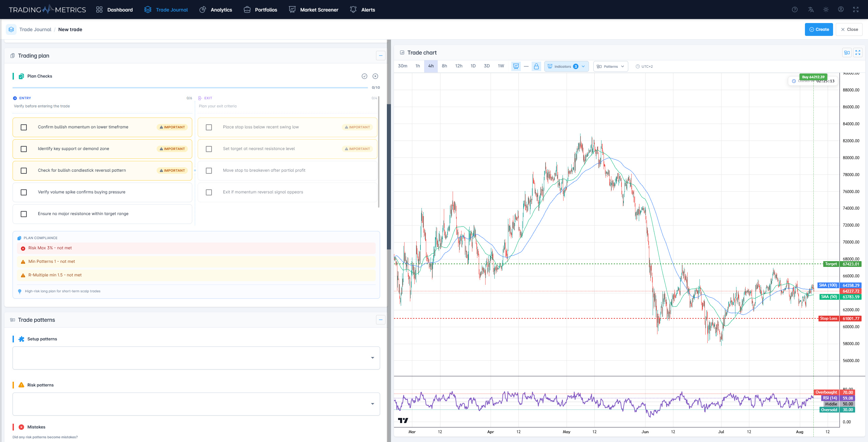Clear all plan checks x icon
The width and height of the screenshot is (868, 442).
[375, 76]
